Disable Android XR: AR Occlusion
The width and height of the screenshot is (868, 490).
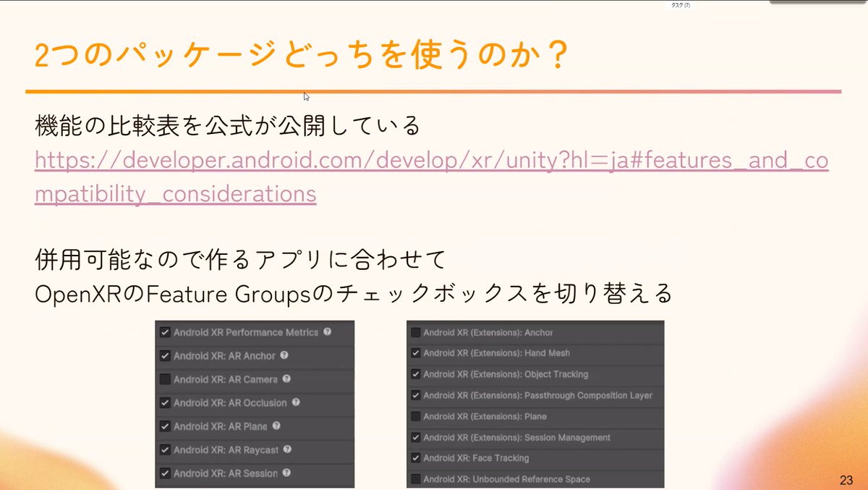click(163, 402)
